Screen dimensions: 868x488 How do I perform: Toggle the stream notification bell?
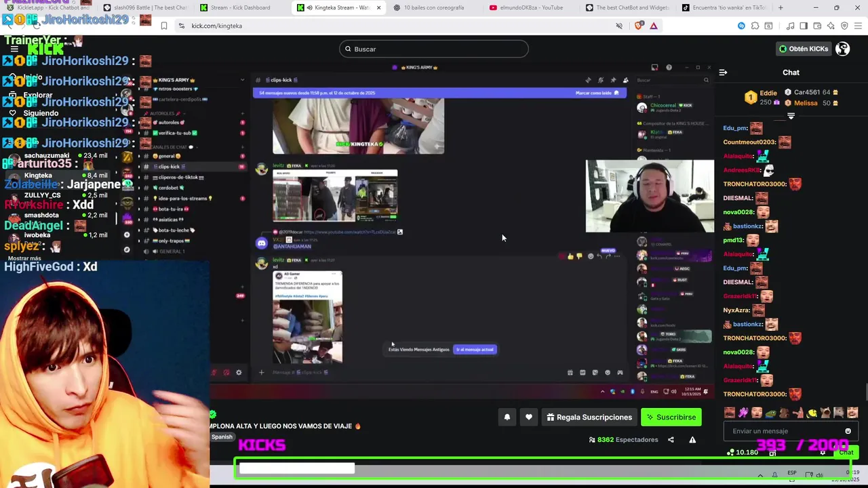coord(507,417)
